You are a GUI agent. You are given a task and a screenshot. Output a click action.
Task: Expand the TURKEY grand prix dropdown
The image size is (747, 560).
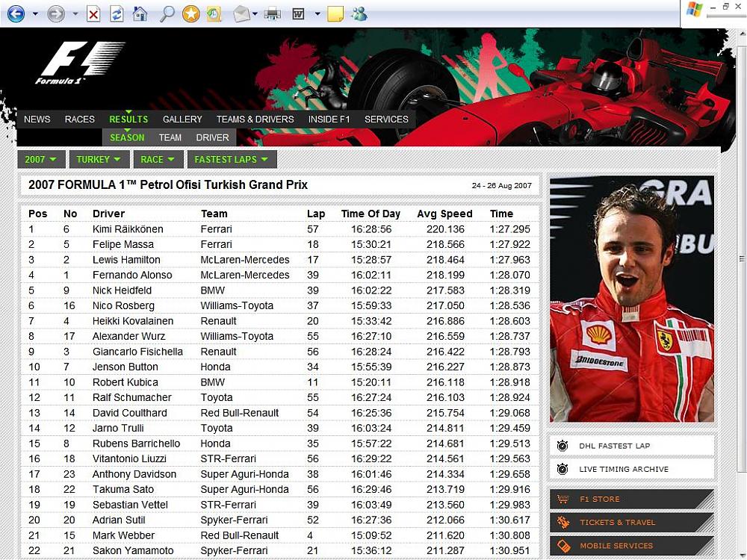[99, 159]
